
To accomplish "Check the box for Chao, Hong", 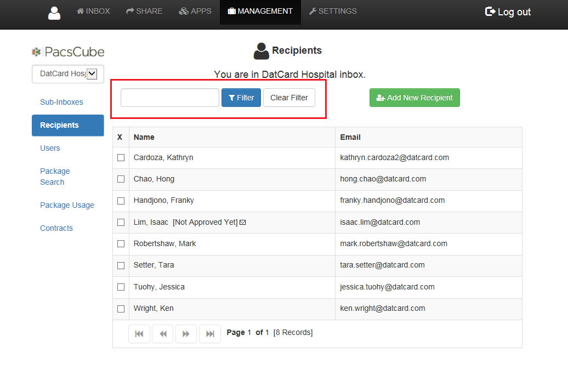I will click(121, 179).
